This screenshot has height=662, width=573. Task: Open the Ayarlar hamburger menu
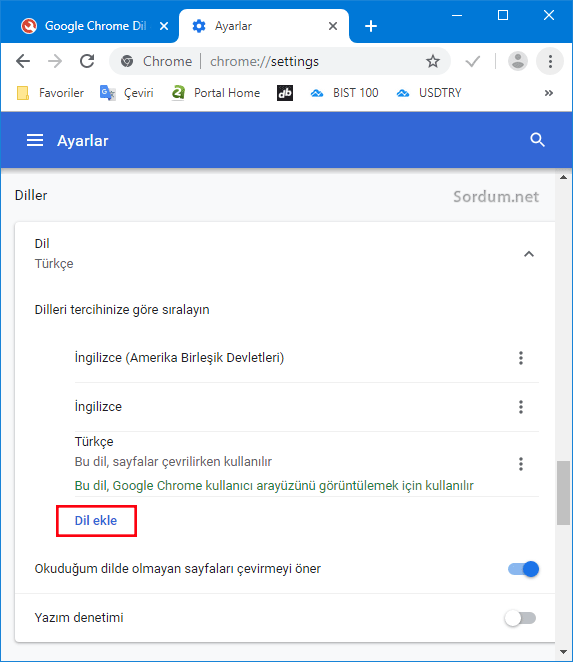tap(35, 140)
